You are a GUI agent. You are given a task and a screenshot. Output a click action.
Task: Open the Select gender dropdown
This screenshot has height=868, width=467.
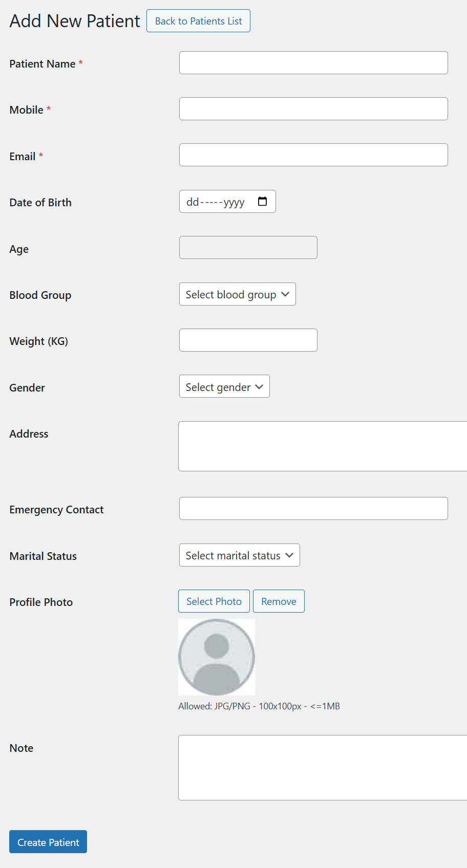224,386
